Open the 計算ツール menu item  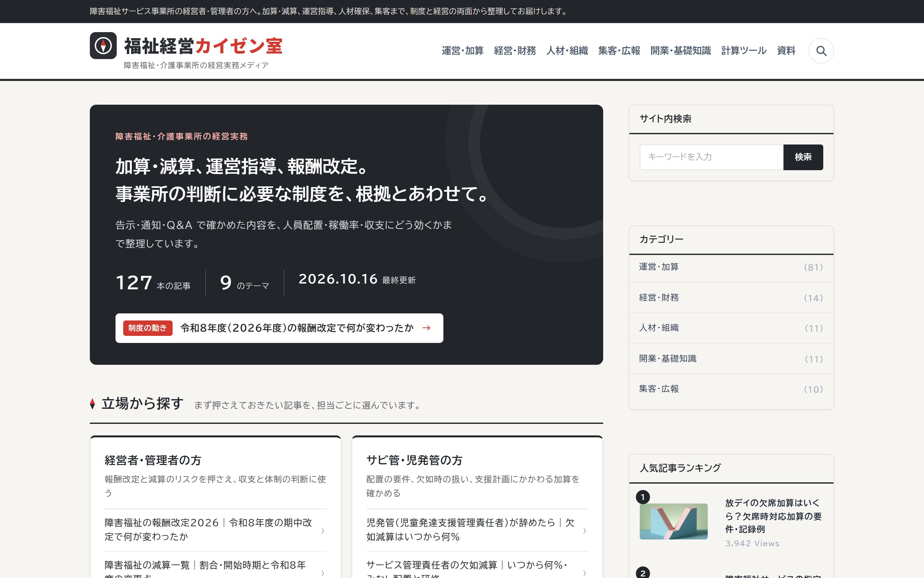(x=744, y=51)
